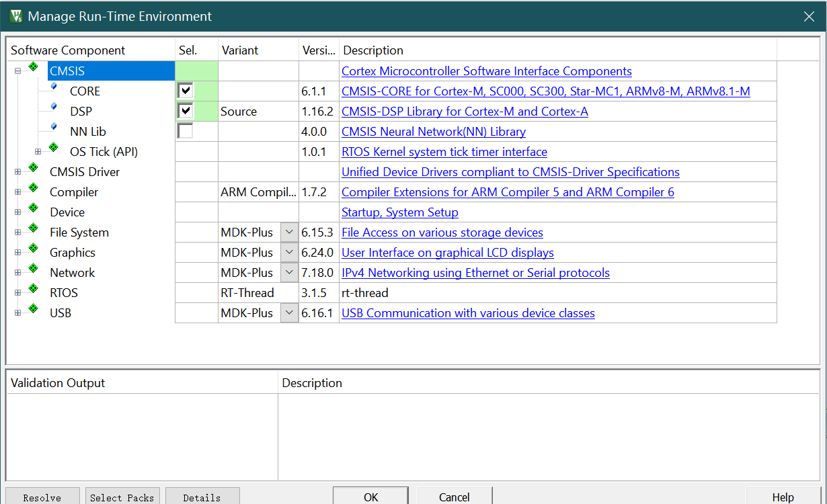Uncheck the CORE component checkbox
Screen dimensions: 827x504
(x=185, y=91)
